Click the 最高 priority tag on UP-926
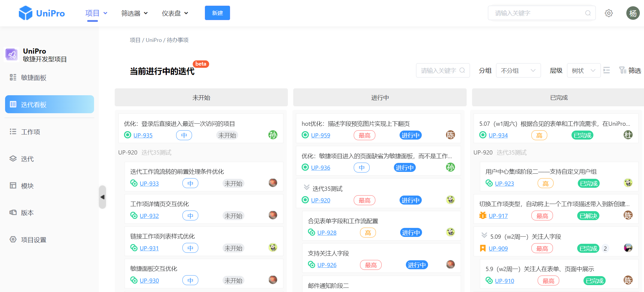Viewport: 644px width, 292px height. pos(371,265)
